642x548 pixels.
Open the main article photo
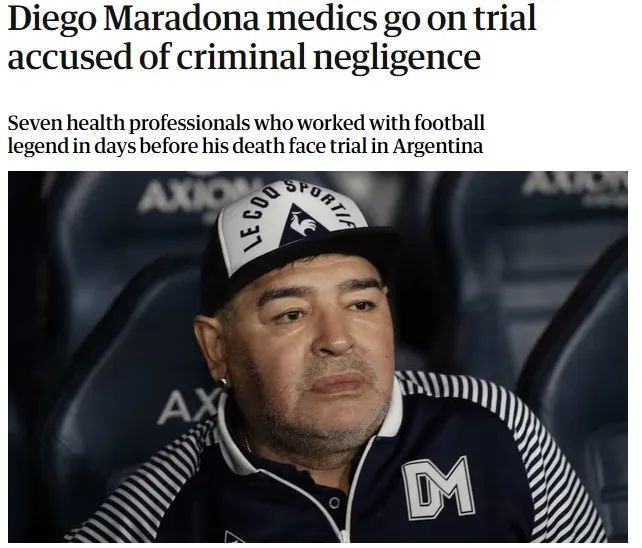pos(318,357)
